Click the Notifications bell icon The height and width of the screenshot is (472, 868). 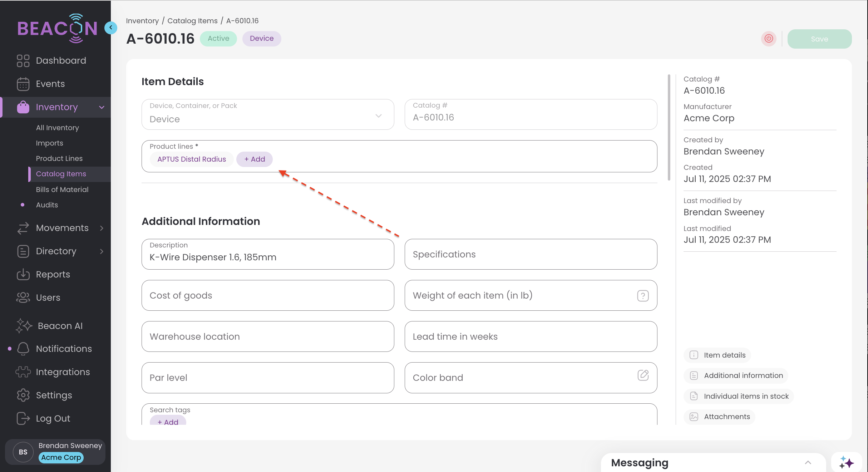[x=23, y=349]
